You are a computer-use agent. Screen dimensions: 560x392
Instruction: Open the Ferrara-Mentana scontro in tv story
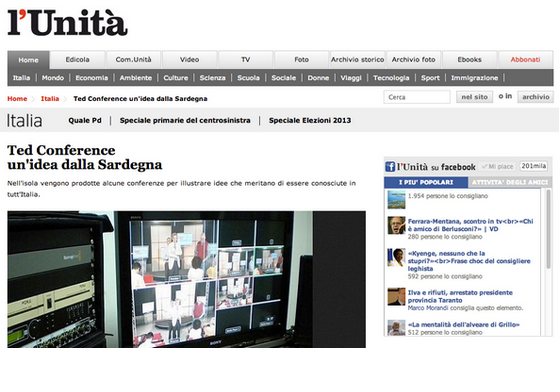click(470, 225)
